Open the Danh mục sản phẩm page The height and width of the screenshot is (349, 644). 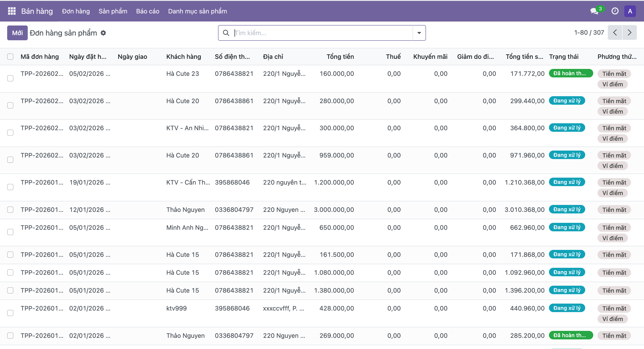pos(197,11)
